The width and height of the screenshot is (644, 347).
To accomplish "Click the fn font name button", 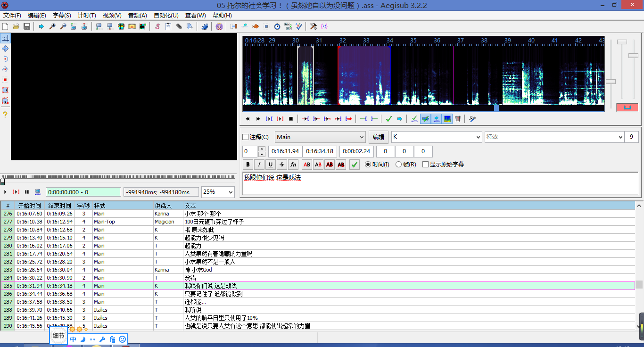I will (293, 165).
